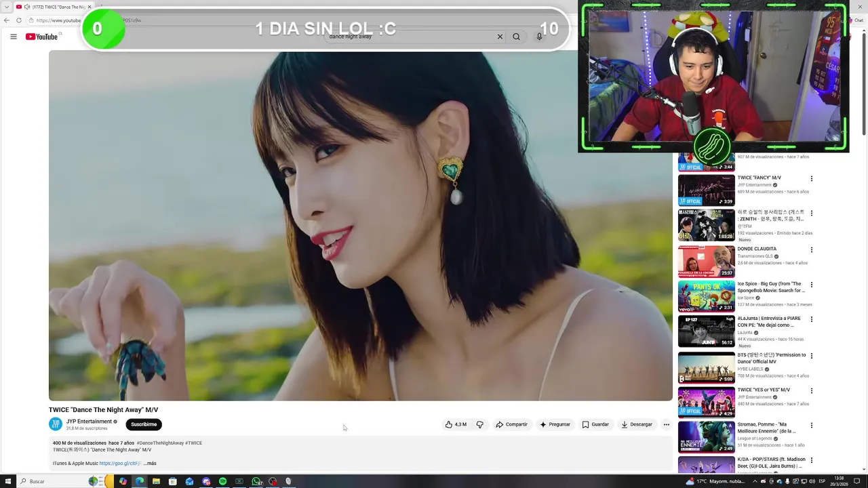The width and height of the screenshot is (868, 488).
Task: Open the ZENITH 1:03:20 video thumbnail
Action: click(707, 225)
